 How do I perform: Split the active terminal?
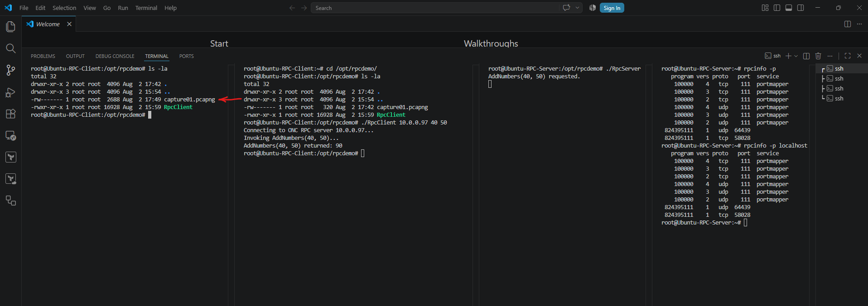click(806, 56)
